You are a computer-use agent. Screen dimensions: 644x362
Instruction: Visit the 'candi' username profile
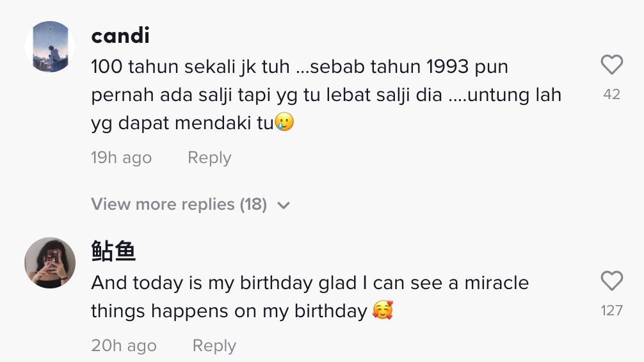click(x=120, y=36)
